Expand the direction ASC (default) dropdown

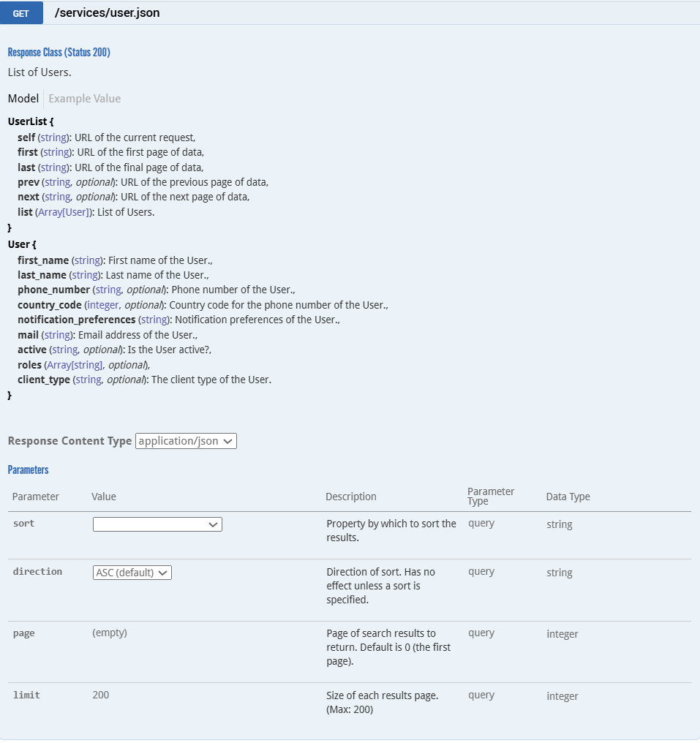[x=132, y=573]
